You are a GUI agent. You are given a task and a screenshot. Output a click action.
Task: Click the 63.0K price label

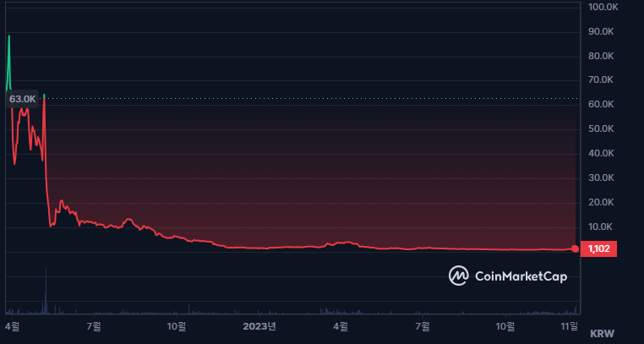23,99
